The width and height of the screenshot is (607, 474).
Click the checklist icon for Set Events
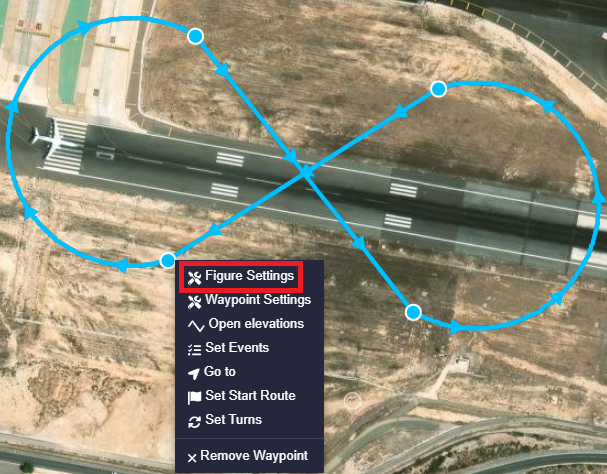click(x=194, y=350)
